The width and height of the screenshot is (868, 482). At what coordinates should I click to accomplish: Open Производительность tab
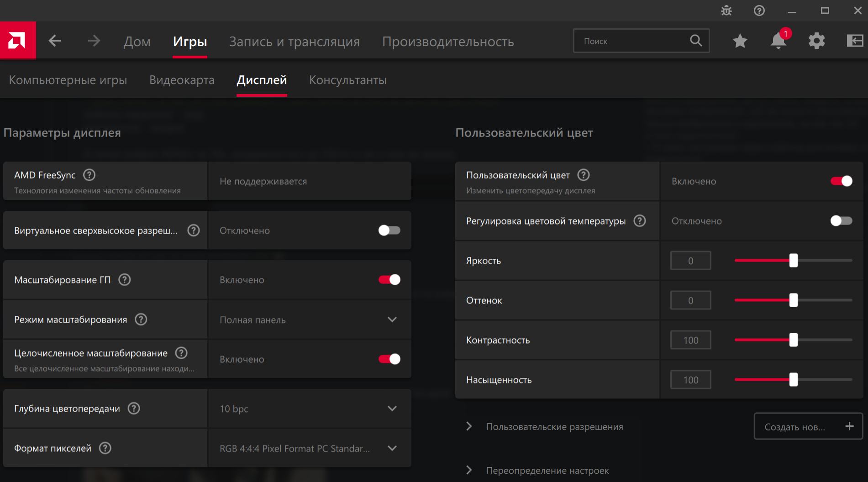(x=448, y=42)
